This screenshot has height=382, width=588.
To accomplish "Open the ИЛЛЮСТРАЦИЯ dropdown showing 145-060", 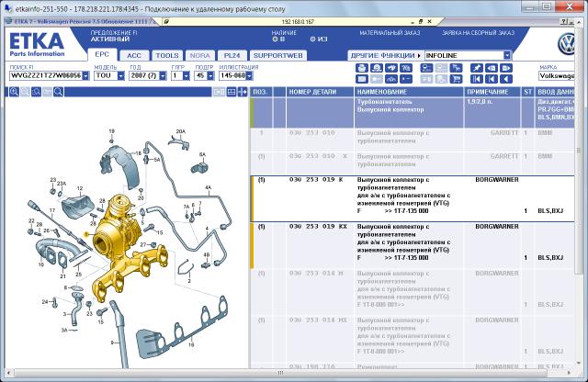I will pyautogui.click(x=249, y=75).
